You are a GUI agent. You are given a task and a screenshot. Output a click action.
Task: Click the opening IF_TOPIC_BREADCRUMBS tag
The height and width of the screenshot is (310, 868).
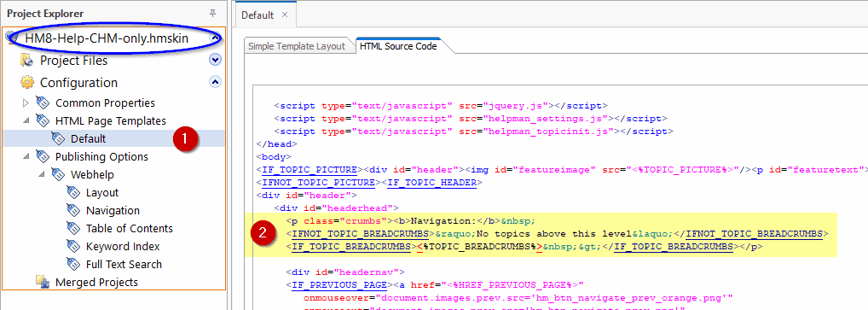point(351,246)
